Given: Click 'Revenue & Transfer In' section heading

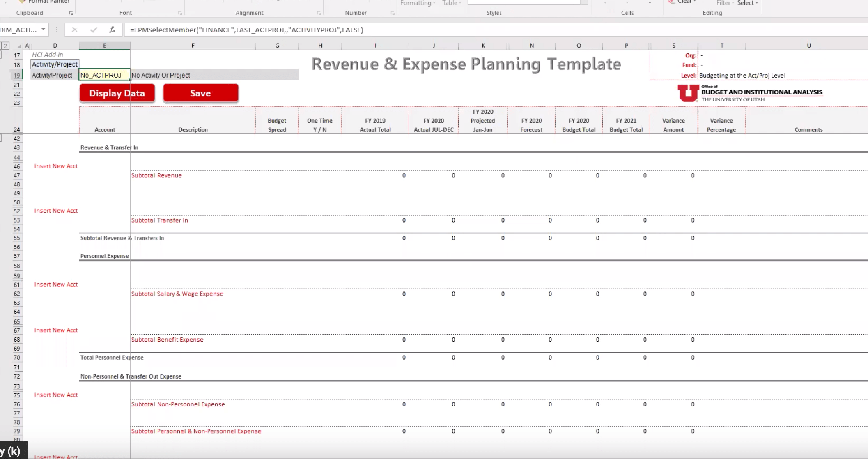Looking at the screenshot, I should click(x=109, y=147).
